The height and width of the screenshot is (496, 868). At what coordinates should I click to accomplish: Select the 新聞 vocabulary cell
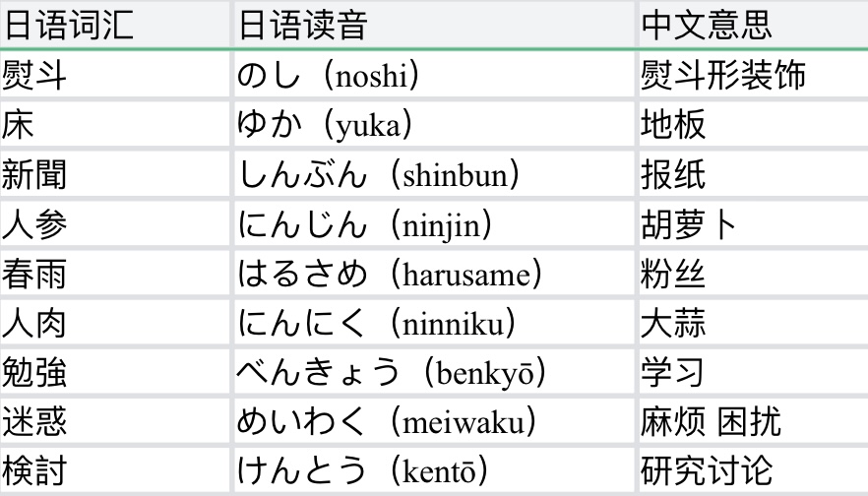(x=34, y=175)
